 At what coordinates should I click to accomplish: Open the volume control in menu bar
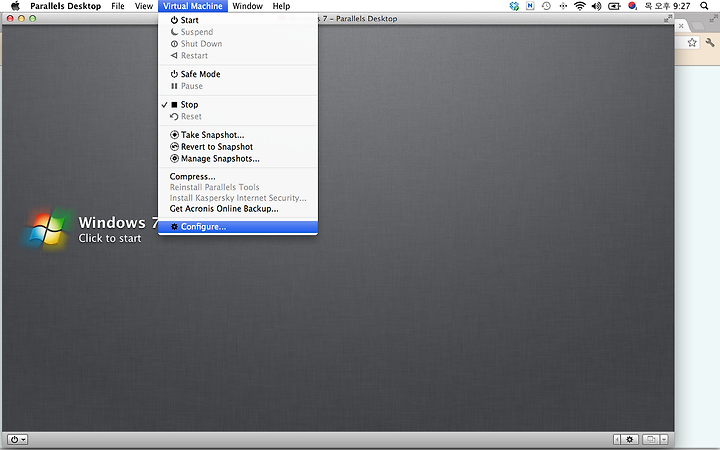point(596,6)
